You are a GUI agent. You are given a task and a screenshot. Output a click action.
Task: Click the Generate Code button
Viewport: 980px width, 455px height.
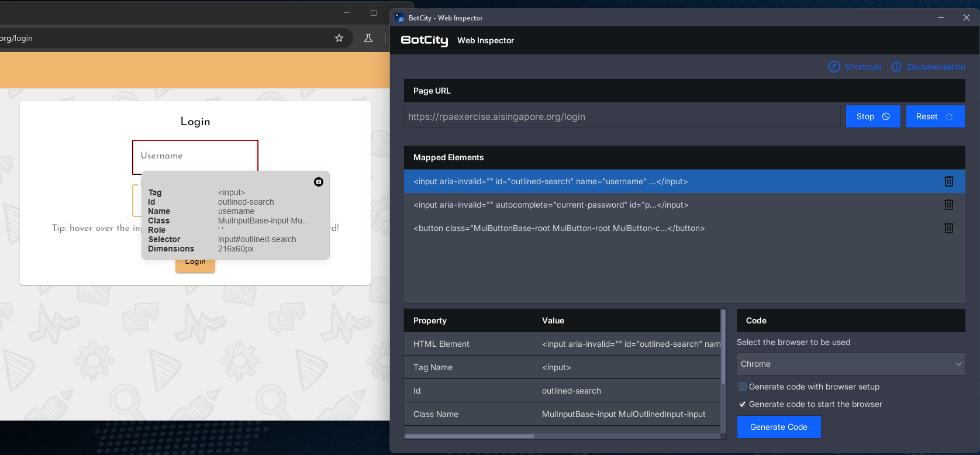pyautogui.click(x=778, y=427)
